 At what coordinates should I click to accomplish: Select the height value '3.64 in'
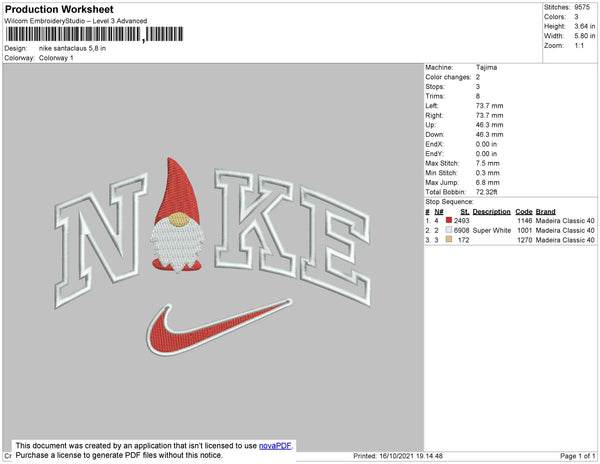pyautogui.click(x=584, y=26)
